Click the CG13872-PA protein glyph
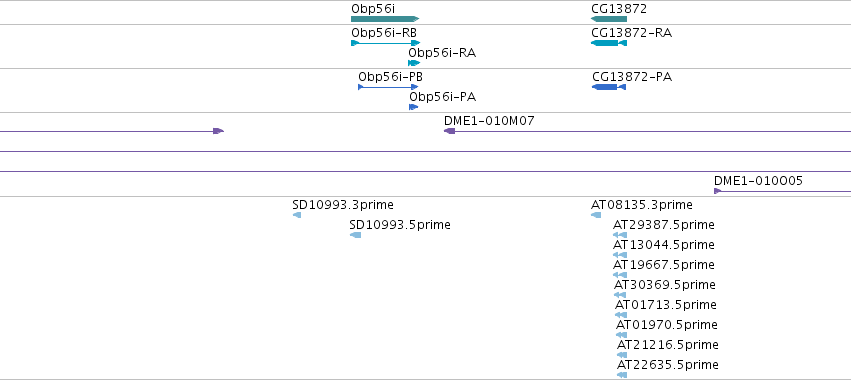Screen dimensions: 851x380 pyautogui.click(x=609, y=87)
